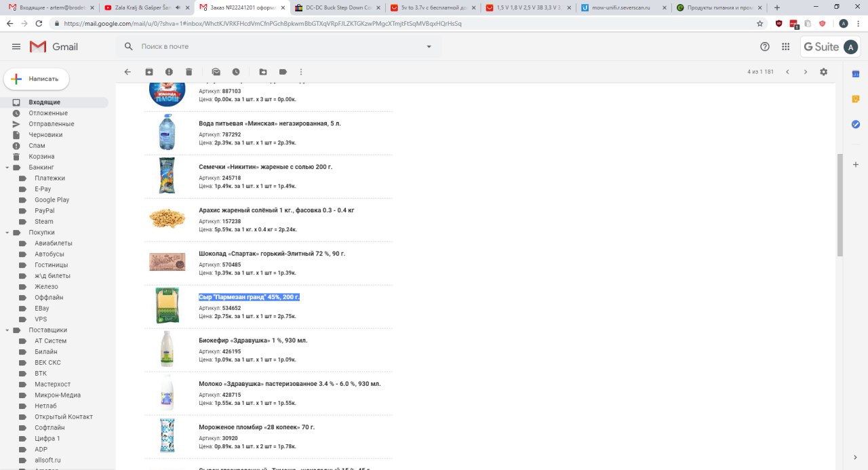The height and width of the screenshot is (470, 868).
Task: Mark the email as unread
Action: point(216,72)
